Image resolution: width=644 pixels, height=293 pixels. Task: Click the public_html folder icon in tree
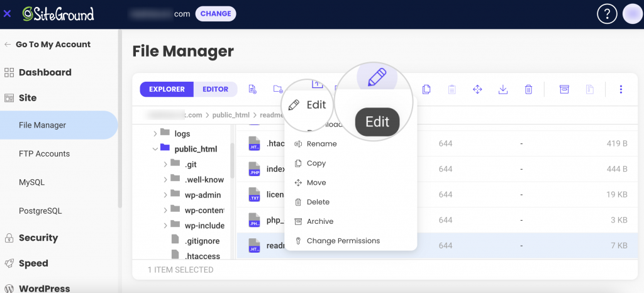point(165,147)
